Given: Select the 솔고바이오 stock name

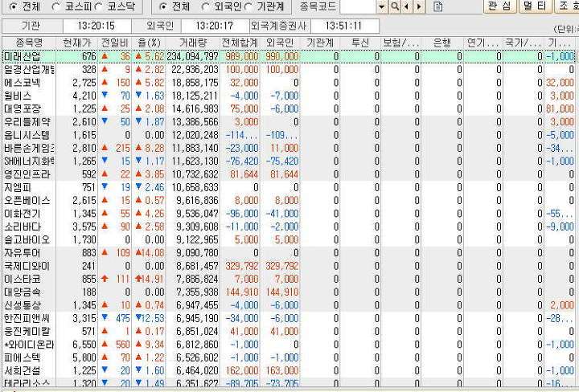Looking at the screenshot, I should pos(27,239).
